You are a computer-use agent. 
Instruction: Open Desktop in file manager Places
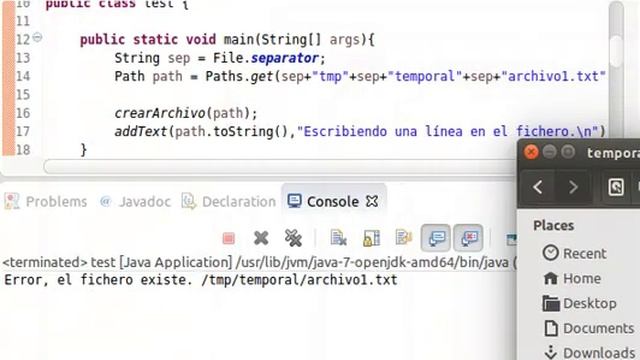[x=580, y=304]
